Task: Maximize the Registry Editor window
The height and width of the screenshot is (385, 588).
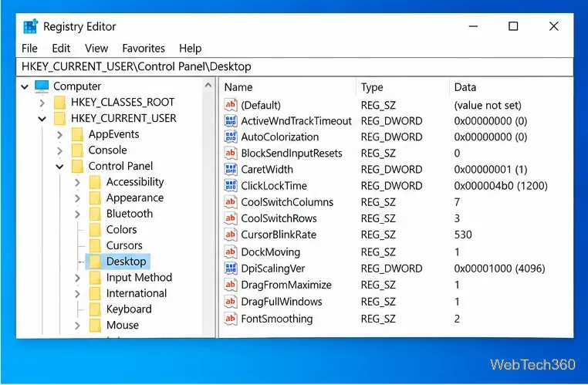Action: [513, 26]
